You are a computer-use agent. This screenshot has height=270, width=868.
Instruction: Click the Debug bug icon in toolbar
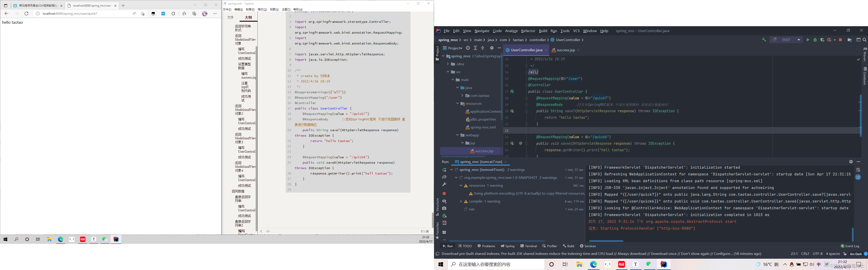[815, 40]
